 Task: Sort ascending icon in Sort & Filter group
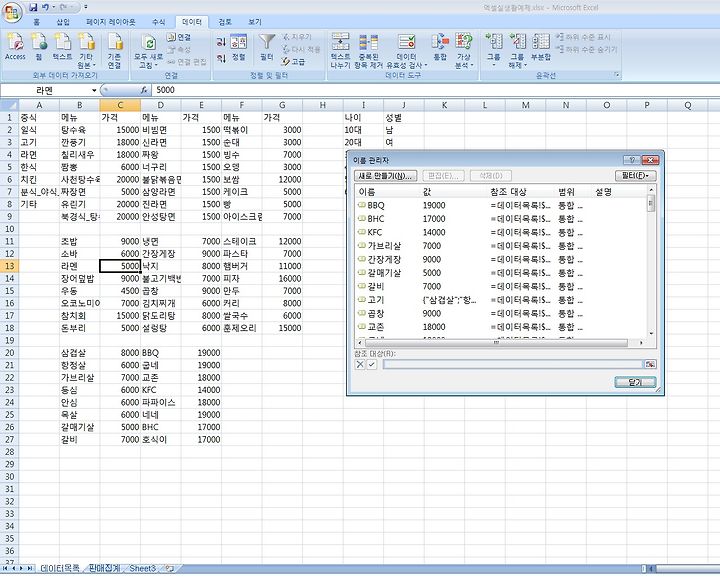pyautogui.click(x=221, y=42)
